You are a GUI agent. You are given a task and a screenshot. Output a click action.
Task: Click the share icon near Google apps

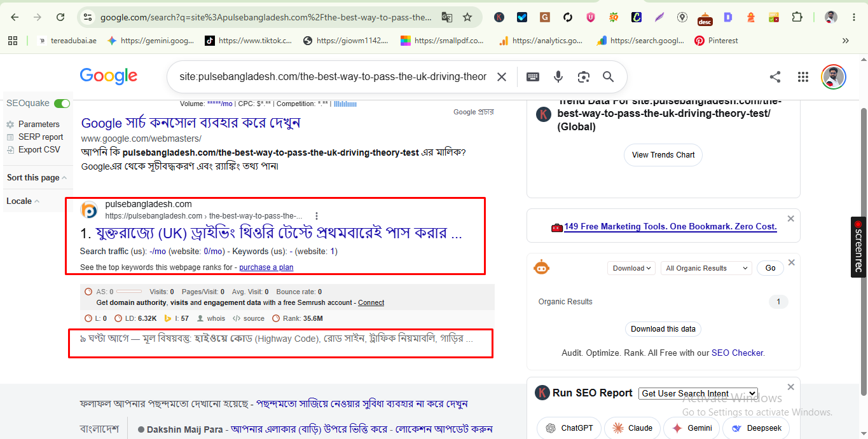tap(775, 77)
